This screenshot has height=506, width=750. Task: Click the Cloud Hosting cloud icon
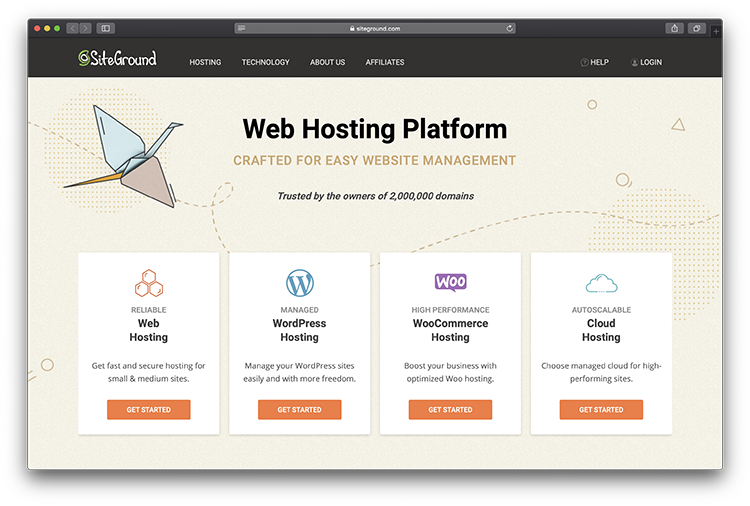601,283
